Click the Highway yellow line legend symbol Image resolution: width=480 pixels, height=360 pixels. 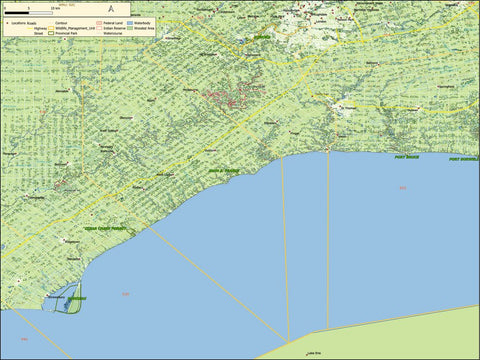29,29
